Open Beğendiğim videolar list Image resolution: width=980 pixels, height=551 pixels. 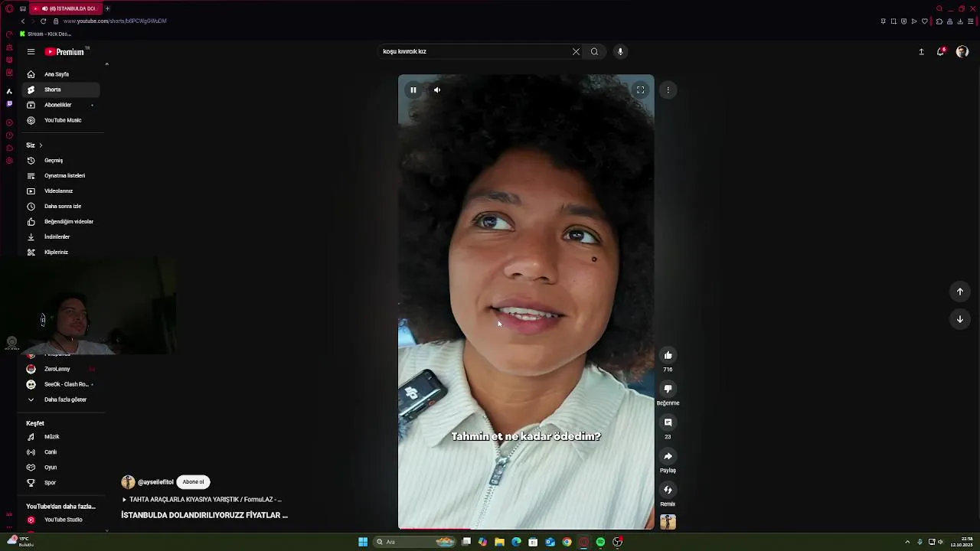point(60,222)
